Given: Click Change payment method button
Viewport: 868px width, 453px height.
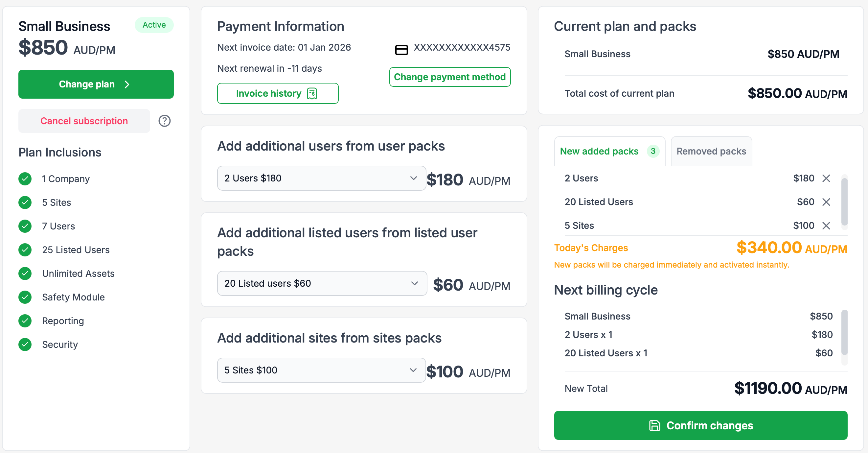Looking at the screenshot, I should tap(449, 77).
